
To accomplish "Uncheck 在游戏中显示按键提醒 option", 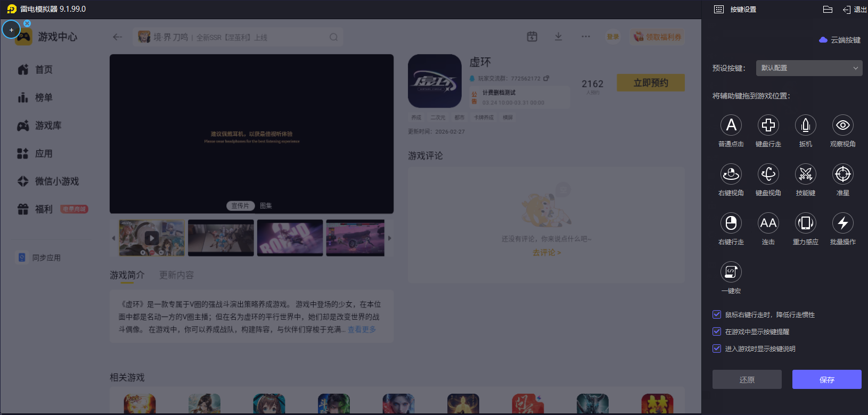I will pyautogui.click(x=717, y=331).
